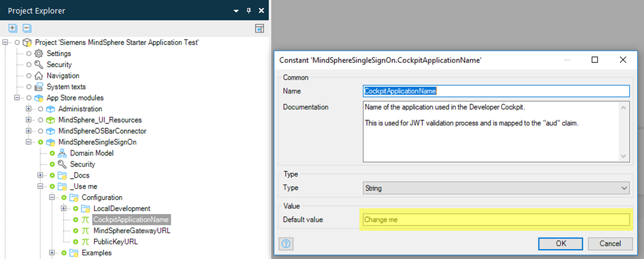The height and width of the screenshot is (259, 644).
Task: Click OK in the Constant dialog
Action: [561, 244]
